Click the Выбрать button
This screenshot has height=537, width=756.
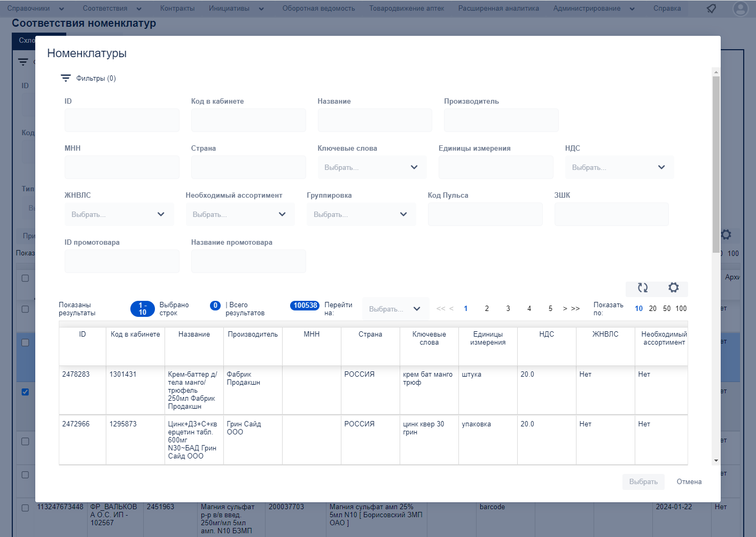click(643, 481)
